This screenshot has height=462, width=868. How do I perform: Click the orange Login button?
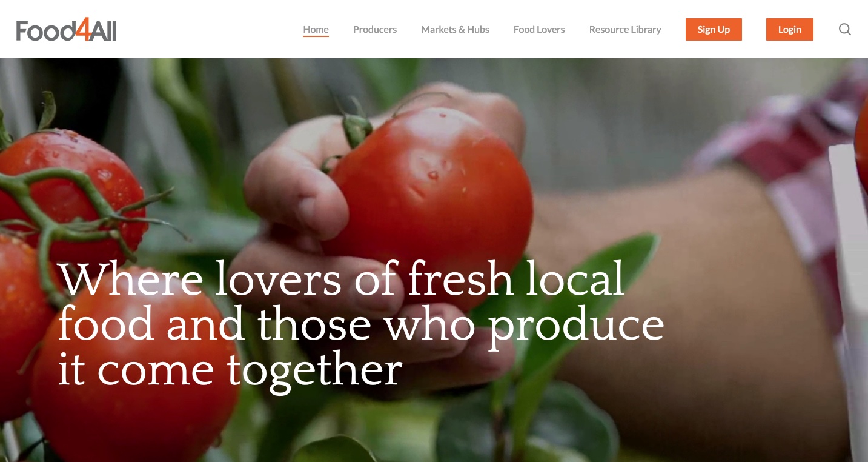click(789, 29)
